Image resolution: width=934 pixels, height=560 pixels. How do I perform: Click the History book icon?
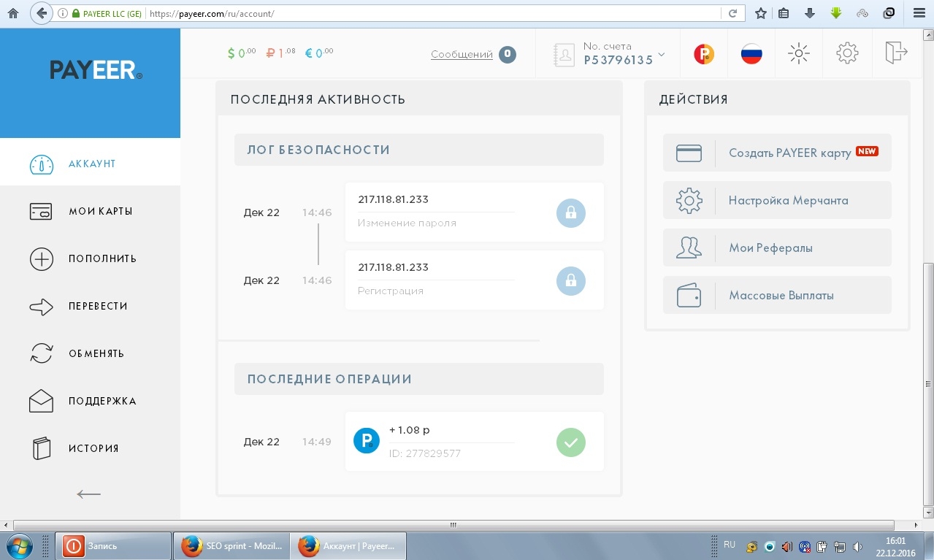42,448
